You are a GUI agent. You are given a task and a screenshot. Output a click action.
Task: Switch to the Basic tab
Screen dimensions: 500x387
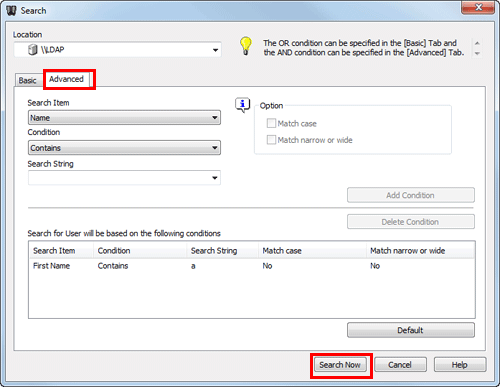(28, 80)
